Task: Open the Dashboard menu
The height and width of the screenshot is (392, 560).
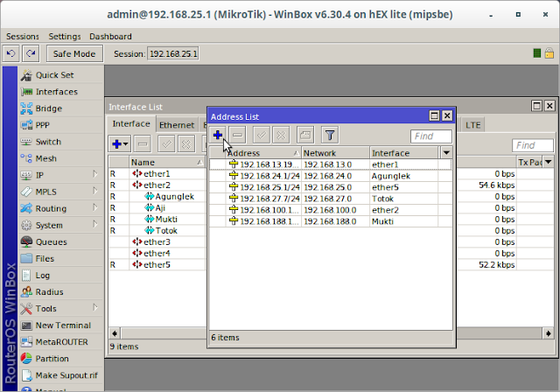Action: (110, 37)
